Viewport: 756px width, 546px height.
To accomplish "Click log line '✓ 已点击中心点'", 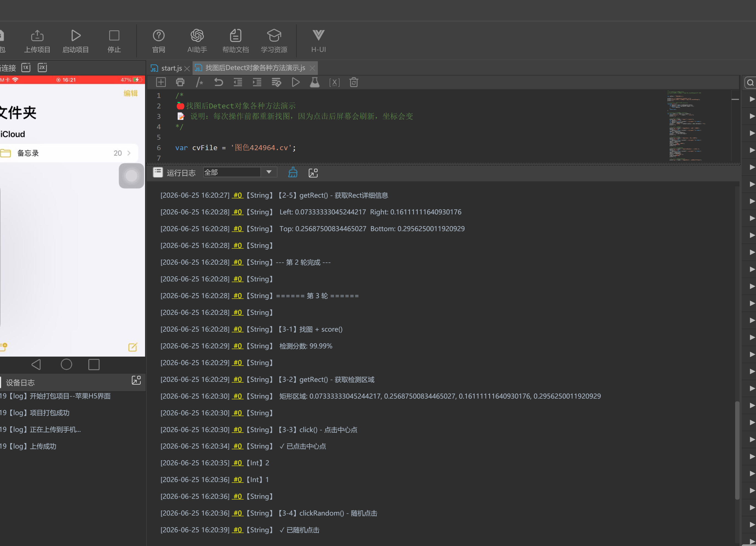I will click(303, 446).
